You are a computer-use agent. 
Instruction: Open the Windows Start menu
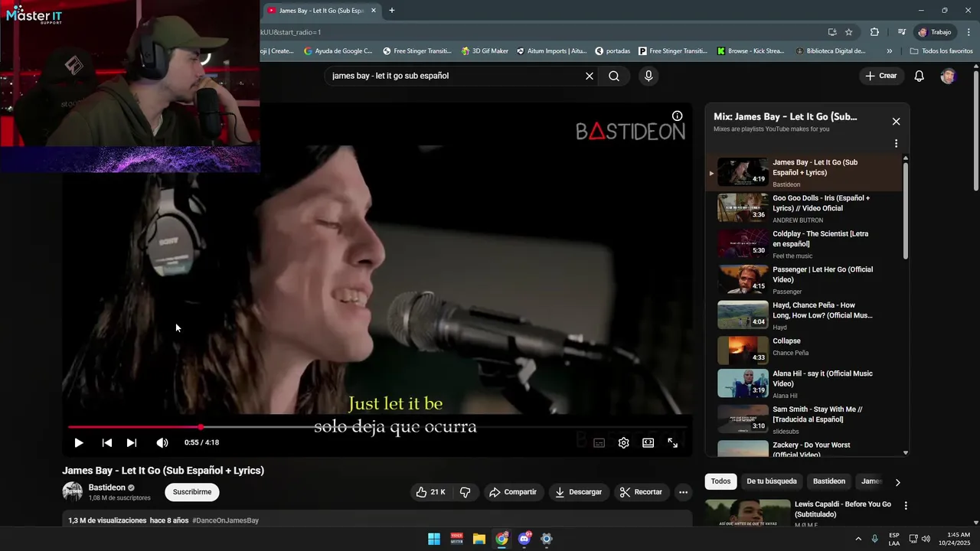click(434, 539)
